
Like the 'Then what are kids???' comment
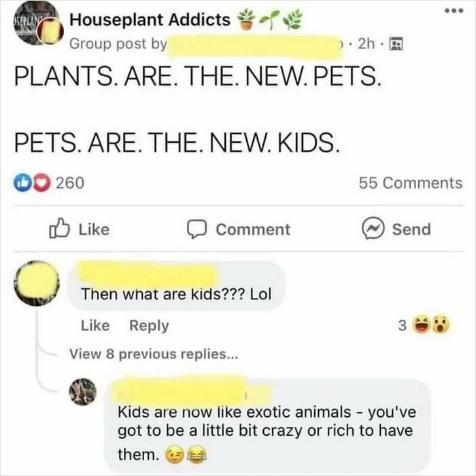pyautogui.click(x=95, y=326)
